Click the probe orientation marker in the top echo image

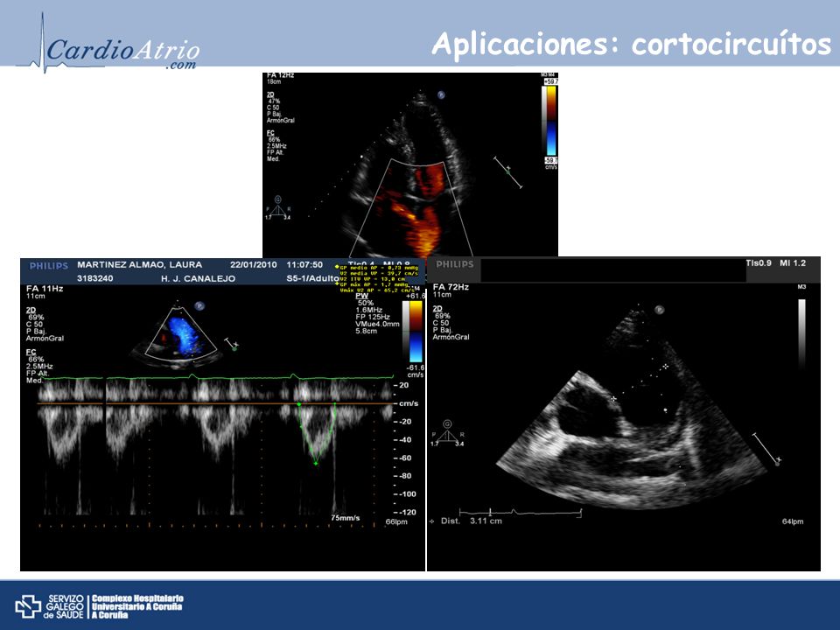point(441,94)
